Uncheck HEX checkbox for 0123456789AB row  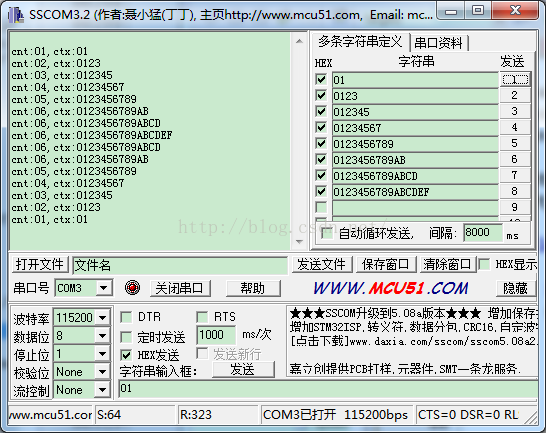pyautogui.click(x=321, y=160)
